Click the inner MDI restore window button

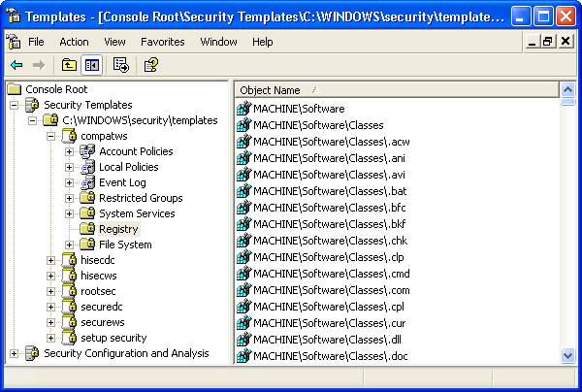(549, 42)
